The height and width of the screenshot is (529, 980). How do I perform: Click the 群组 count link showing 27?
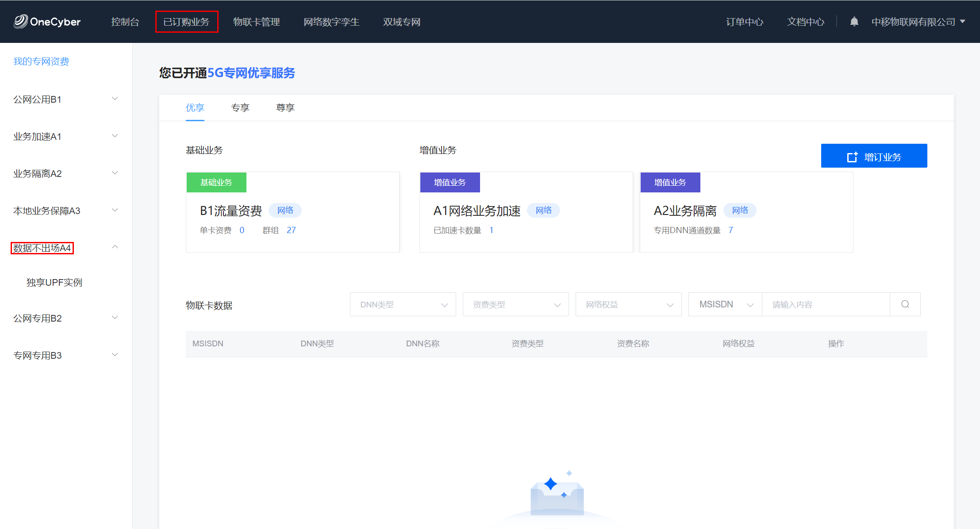pos(291,230)
